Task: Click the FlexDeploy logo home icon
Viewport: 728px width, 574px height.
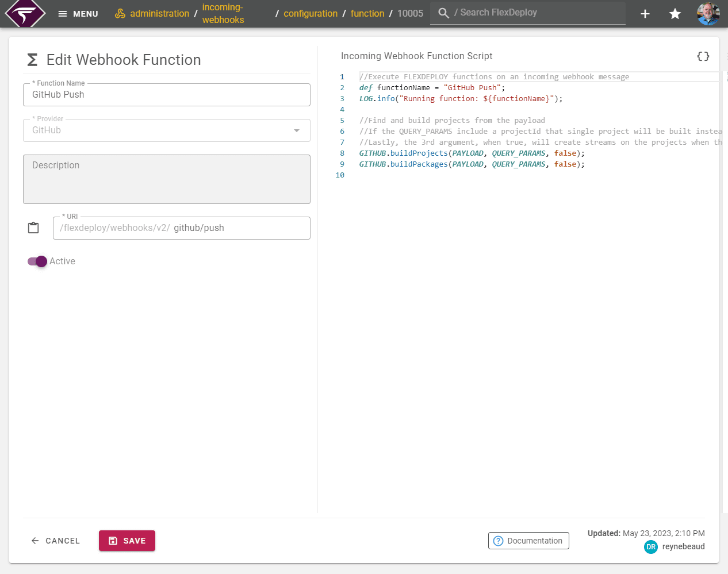Action: (x=25, y=13)
